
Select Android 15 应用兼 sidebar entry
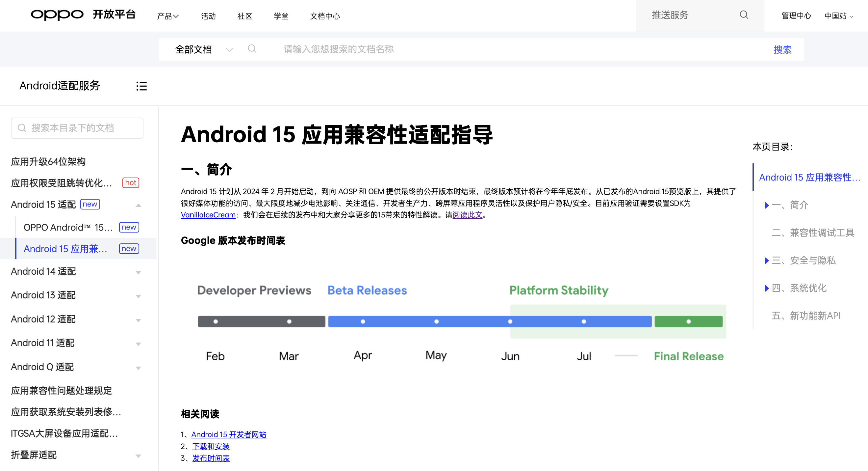click(x=65, y=249)
